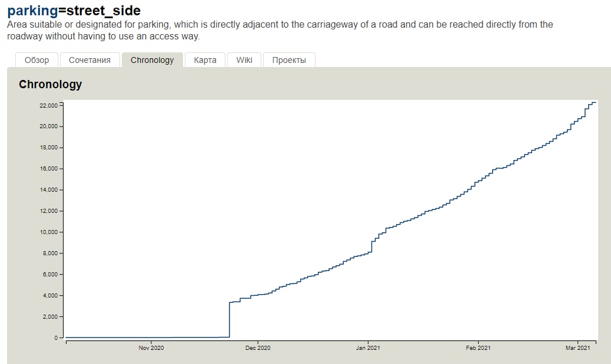
Task: Open the Обзор tab
Action: (36, 60)
